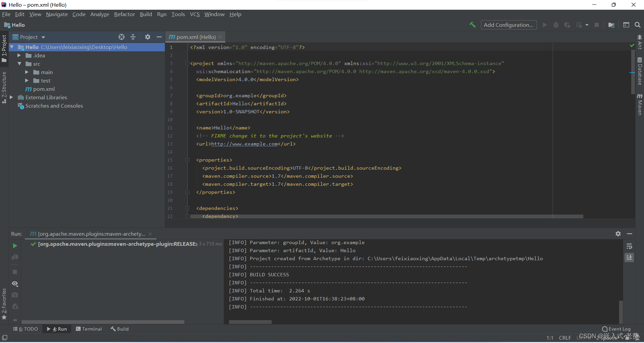Open the Profiler run dropdown arrow
The width and height of the screenshot is (644, 343).
point(587,25)
